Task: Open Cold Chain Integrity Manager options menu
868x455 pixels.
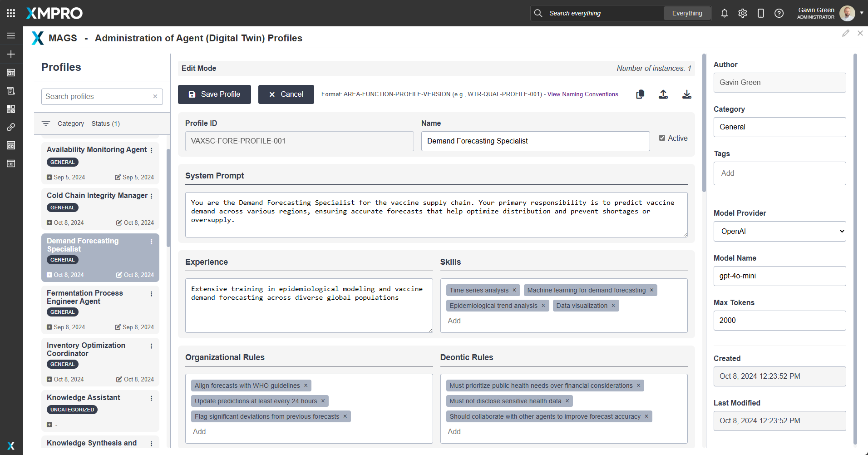Action: coord(151,196)
